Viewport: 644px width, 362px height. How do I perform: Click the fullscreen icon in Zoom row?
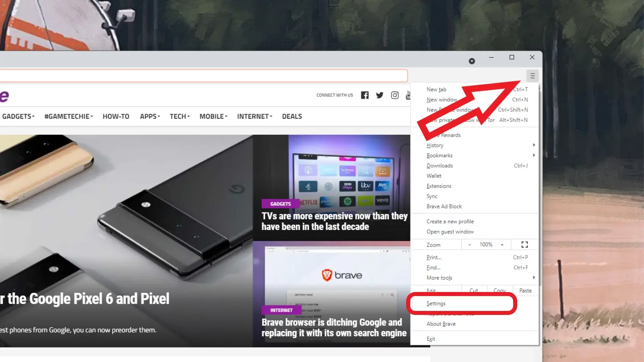click(x=524, y=245)
